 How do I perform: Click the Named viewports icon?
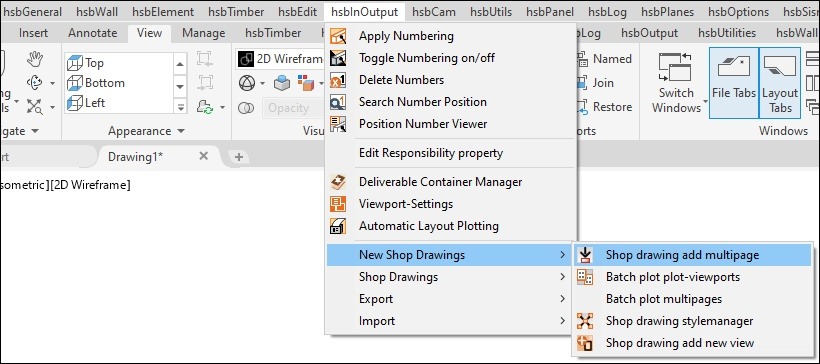583,59
